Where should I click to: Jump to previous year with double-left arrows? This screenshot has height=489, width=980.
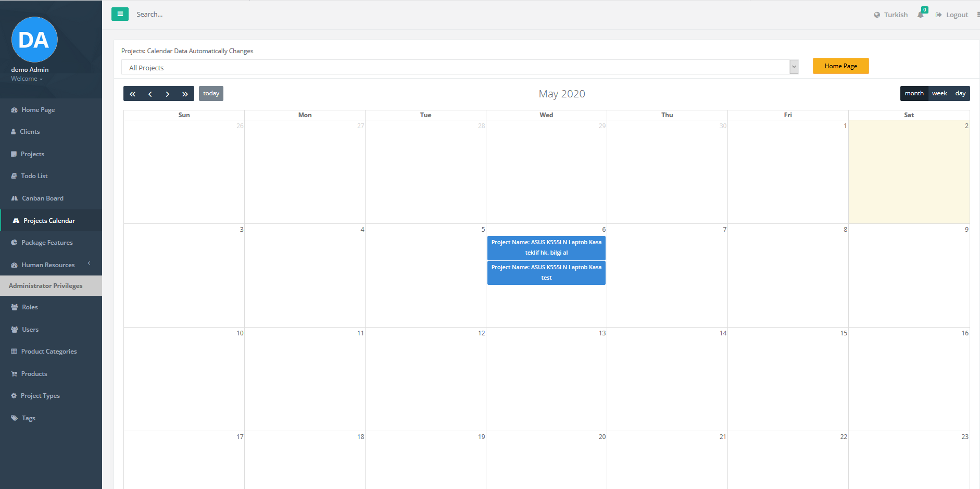(132, 94)
